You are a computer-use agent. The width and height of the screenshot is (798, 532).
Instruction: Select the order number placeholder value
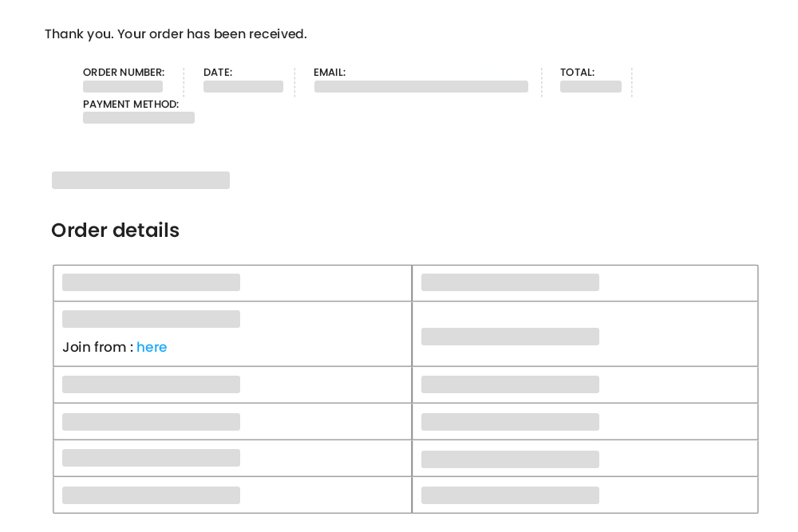[x=122, y=86]
